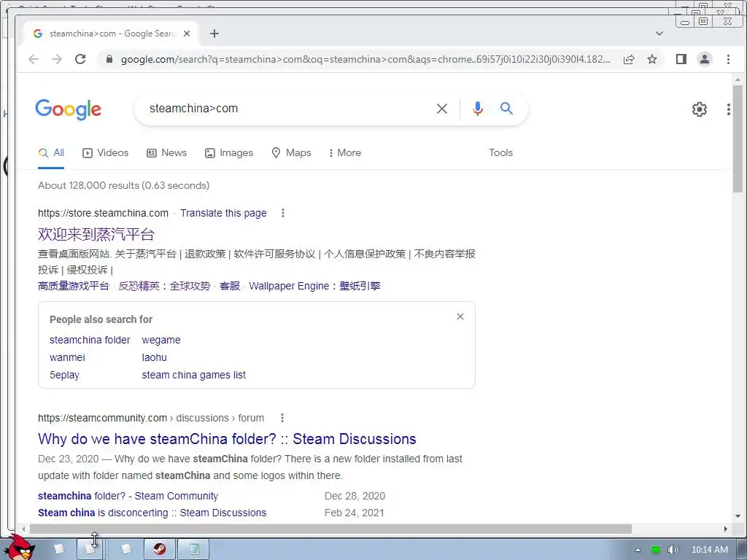Click the vertical scrollbar thumb
This screenshot has width=747, height=560.
point(738,139)
